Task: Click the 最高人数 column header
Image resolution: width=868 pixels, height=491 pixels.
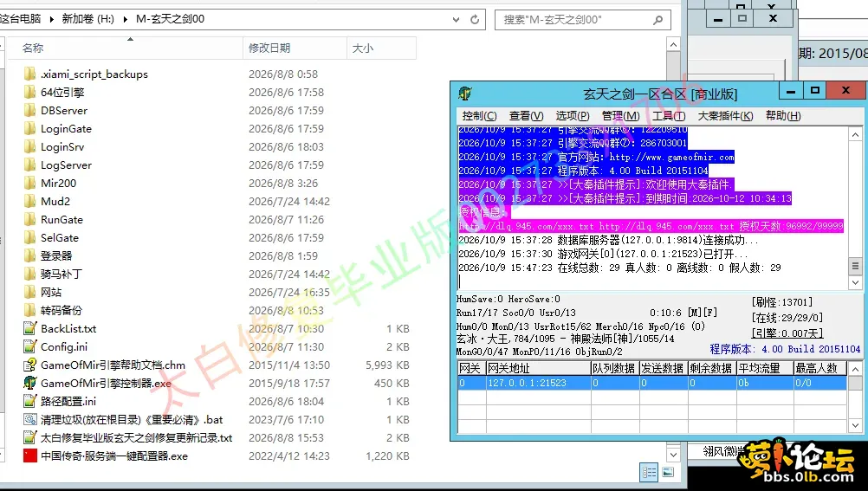Action: click(819, 368)
